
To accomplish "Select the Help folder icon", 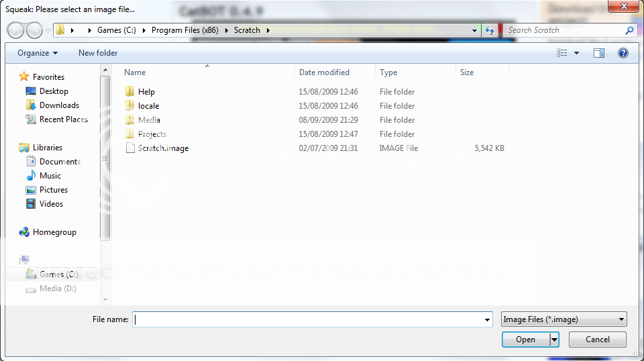I will pyautogui.click(x=129, y=91).
